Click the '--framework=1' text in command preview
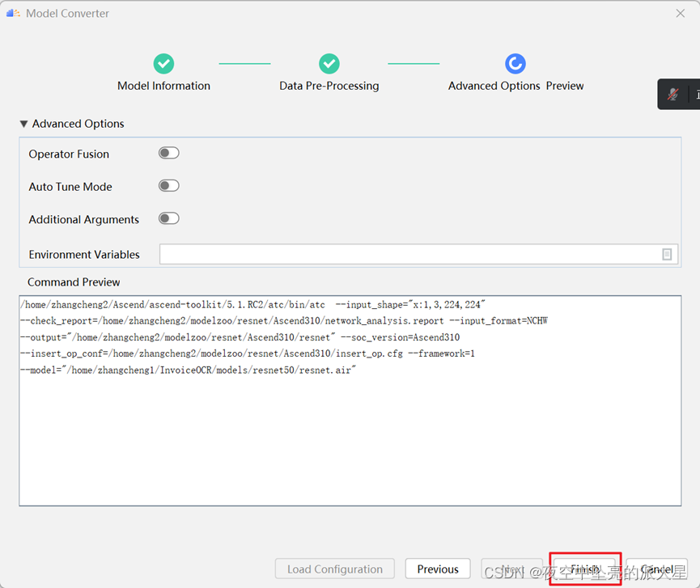700x588 pixels. [x=441, y=353]
